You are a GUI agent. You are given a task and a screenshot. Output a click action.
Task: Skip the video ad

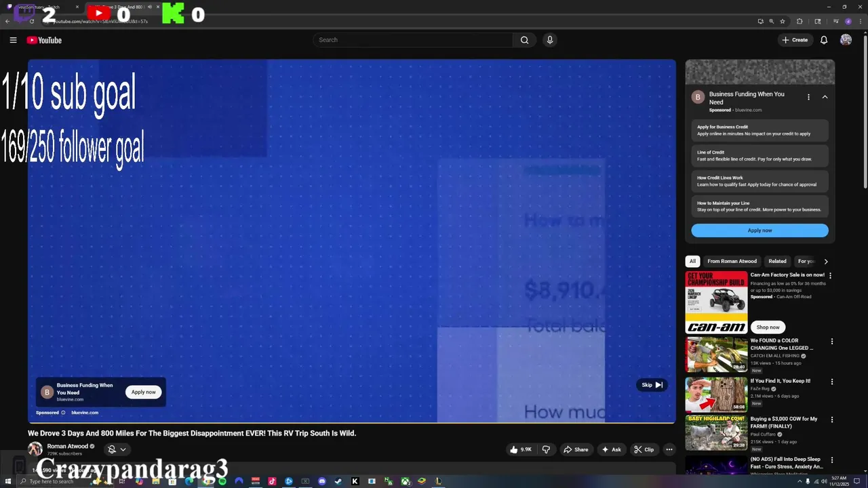coord(652,385)
